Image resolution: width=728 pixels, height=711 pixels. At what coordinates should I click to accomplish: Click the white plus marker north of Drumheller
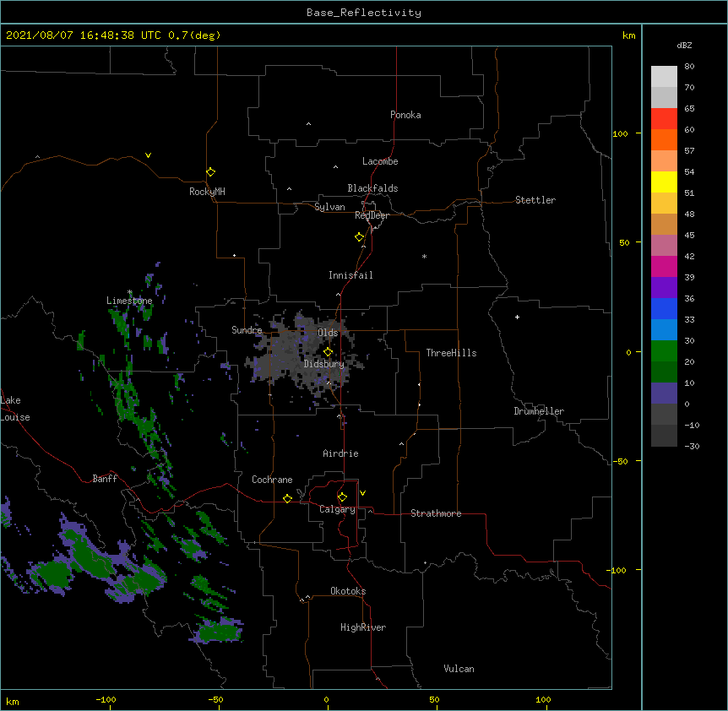tap(517, 317)
